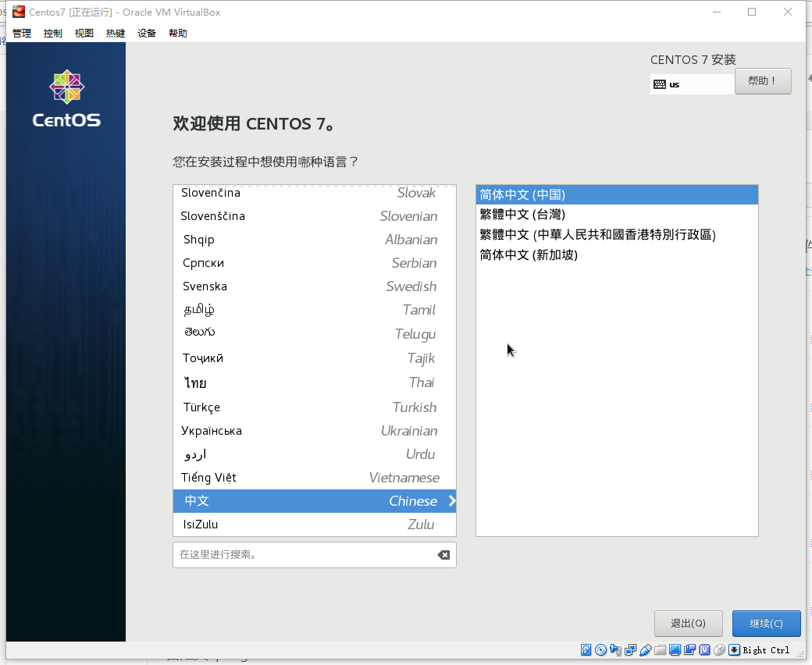
Task: Select Türkçe Turkish language
Action: click(315, 407)
